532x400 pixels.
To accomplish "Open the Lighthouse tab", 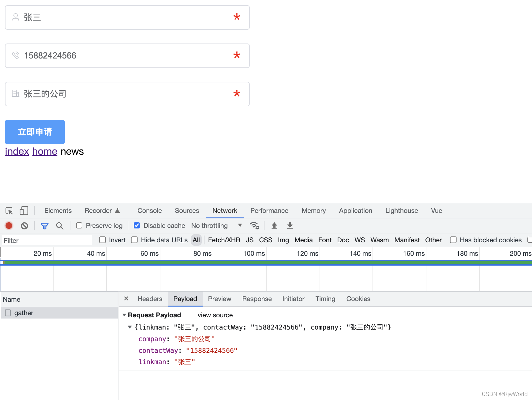I will (x=402, y=211).
